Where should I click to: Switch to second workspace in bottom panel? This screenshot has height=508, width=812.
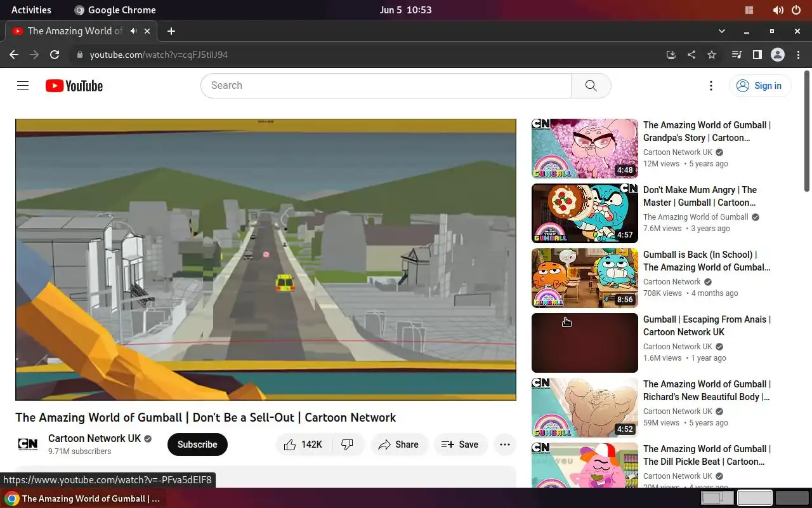tap(755, 498)
